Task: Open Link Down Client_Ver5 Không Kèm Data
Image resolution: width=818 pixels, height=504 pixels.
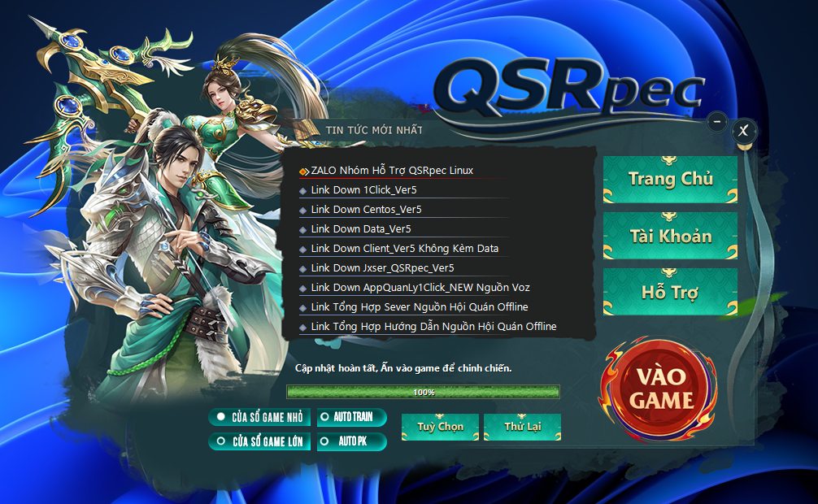Action: (x=404, y=249)
